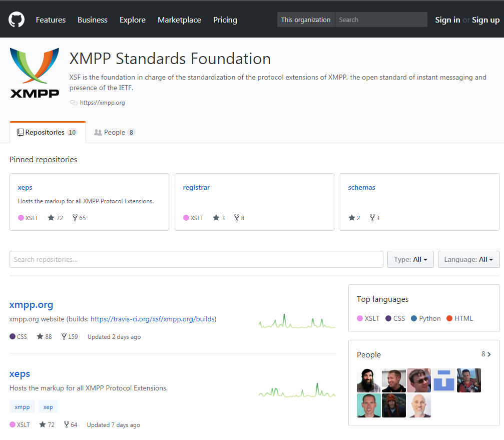The height and width of the screenshot is (440, 504).
Task: Click the activity graph for xeps
Action: coord(297,390)
